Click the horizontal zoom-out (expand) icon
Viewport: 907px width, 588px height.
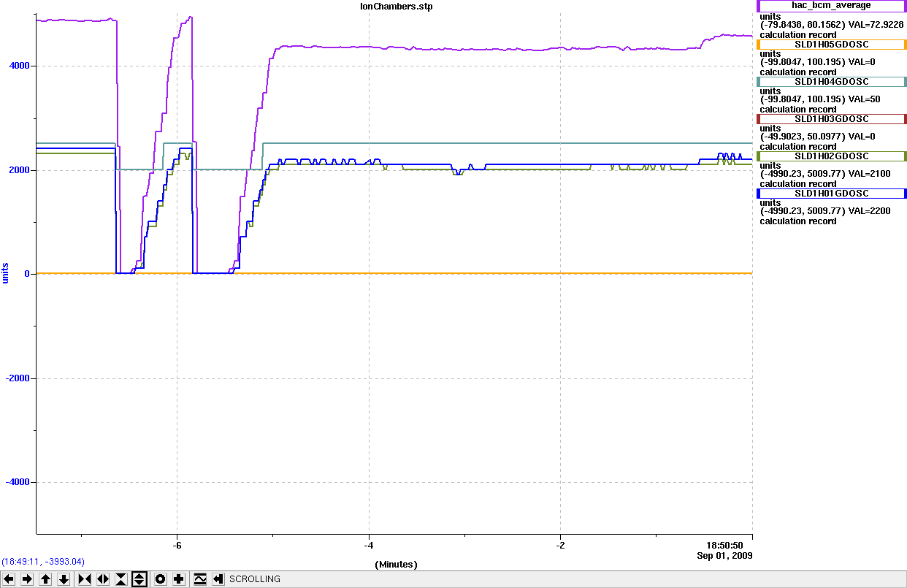pos(103,579)
